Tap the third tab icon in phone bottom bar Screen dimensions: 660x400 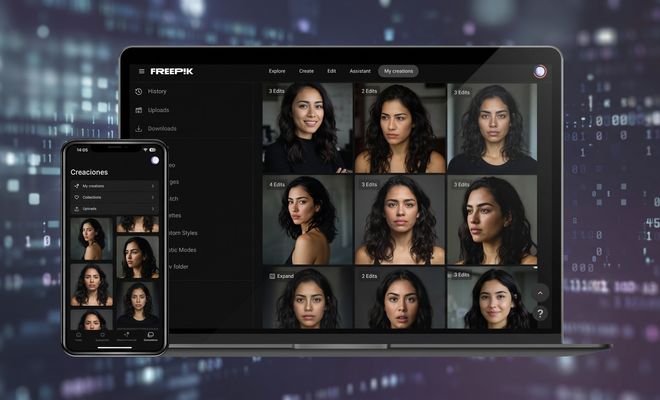[x=126, y=336]
